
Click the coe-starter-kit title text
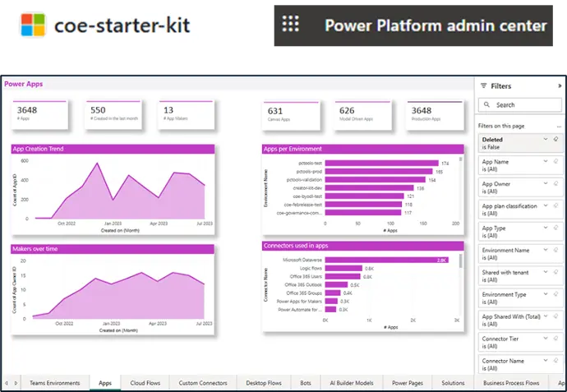point(122,25)
